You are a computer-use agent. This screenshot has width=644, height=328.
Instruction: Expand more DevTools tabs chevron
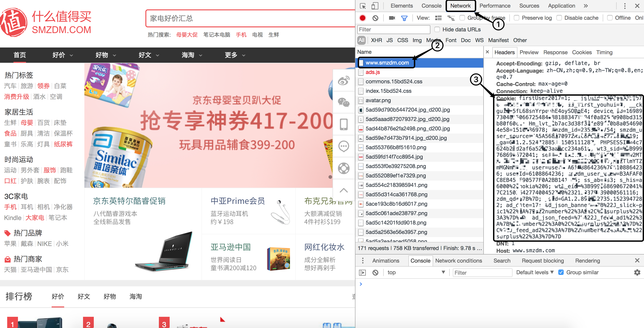[x=586, y=6]
